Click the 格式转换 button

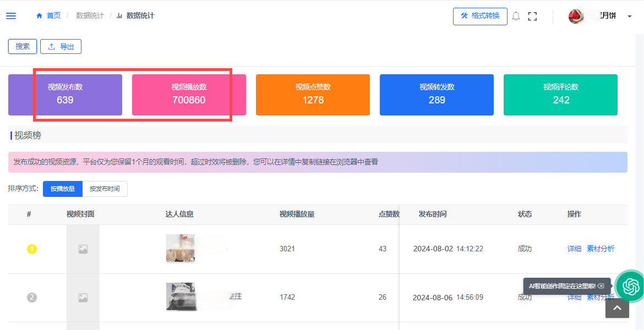[x=480, y=16]
